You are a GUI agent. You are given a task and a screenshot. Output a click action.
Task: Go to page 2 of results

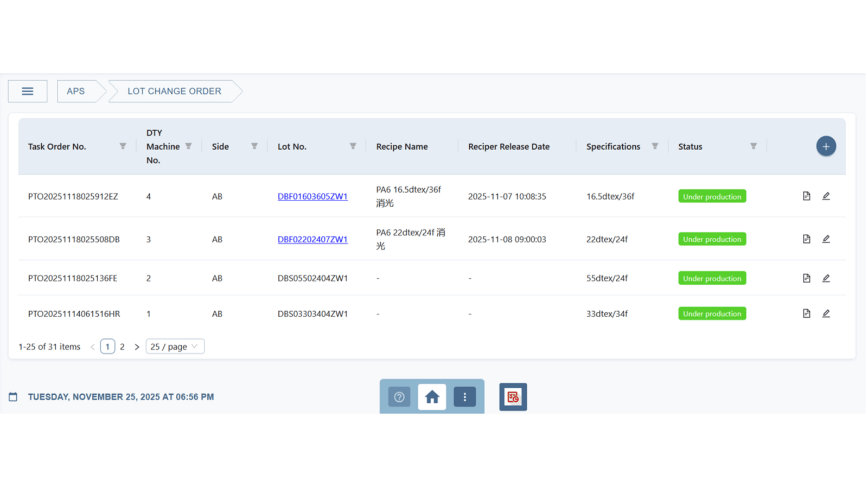point(122,346)
